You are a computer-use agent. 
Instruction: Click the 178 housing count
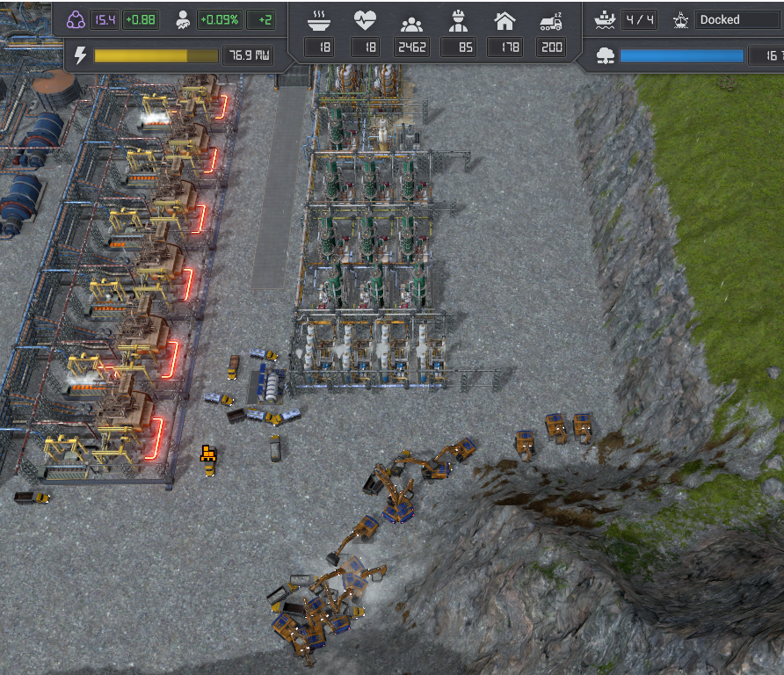tap(505, 47)
